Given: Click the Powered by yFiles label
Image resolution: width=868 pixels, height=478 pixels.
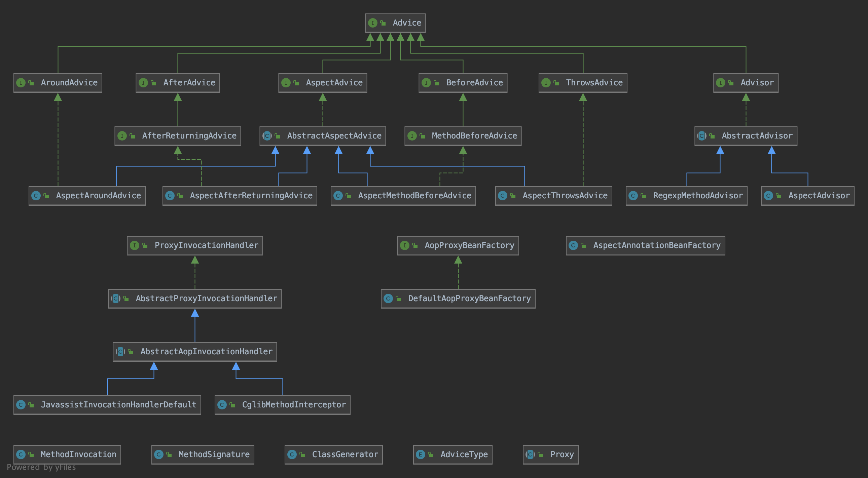Looking at the screenshot, I should pos(41,467).
